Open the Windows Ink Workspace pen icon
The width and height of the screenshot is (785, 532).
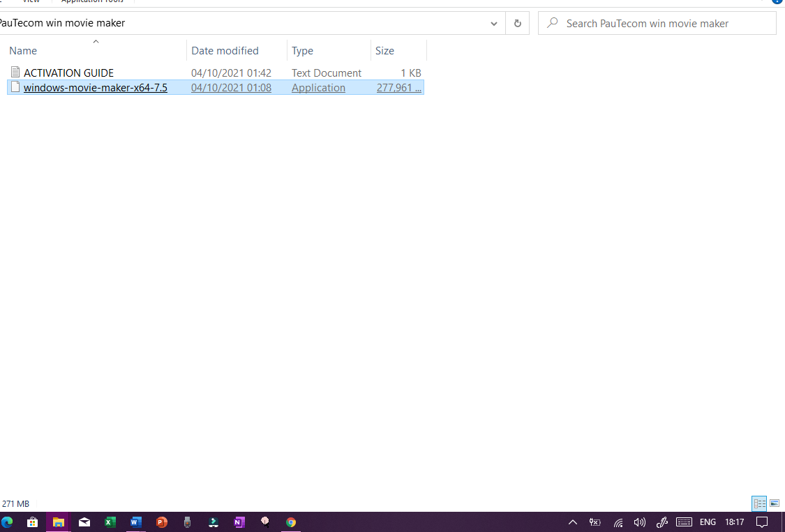662,522
